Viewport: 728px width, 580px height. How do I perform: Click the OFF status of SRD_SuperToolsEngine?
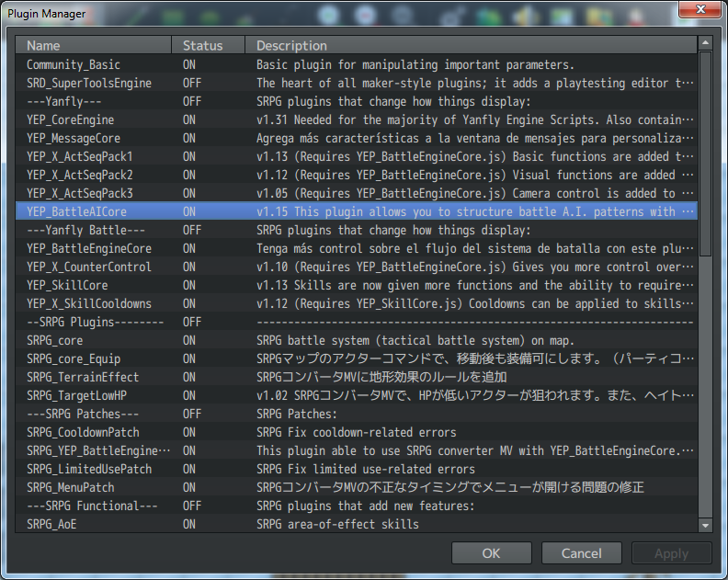192,83
